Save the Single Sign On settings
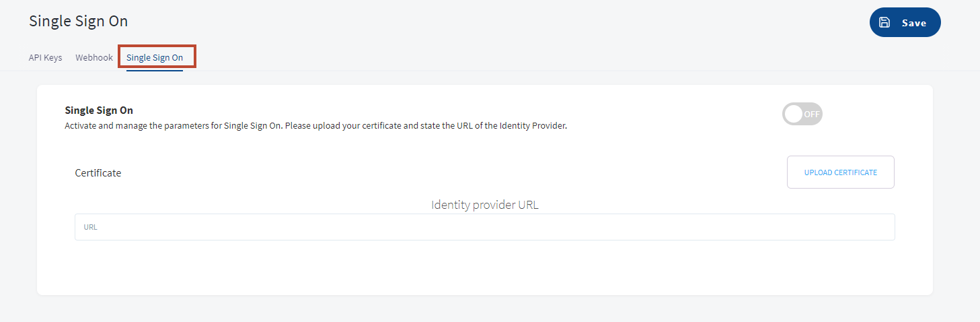This screenshot has width=980, height=322. click(905, 22)
